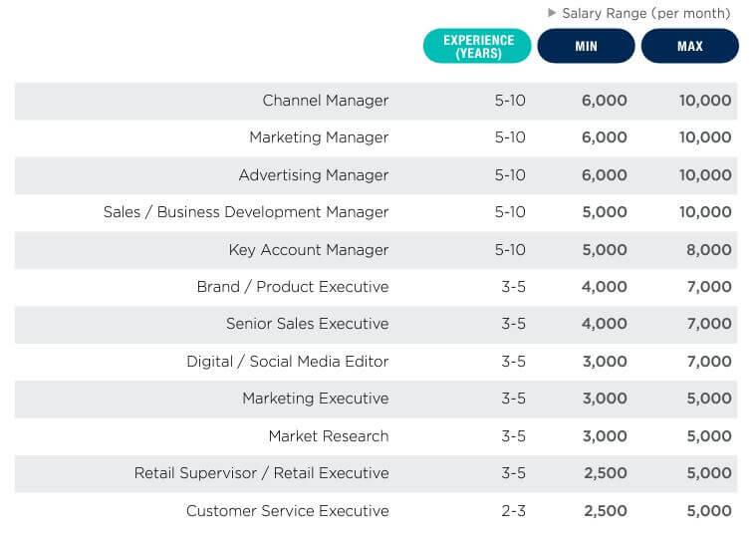Select Sales / Business Development Manager title
Image resolution: width=756 pixels, height=536 pixels.
pos(246,212)
